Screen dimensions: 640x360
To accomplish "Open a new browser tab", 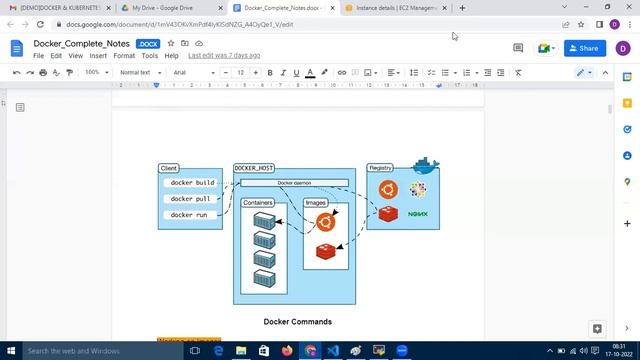I will (x=462, y=8).
